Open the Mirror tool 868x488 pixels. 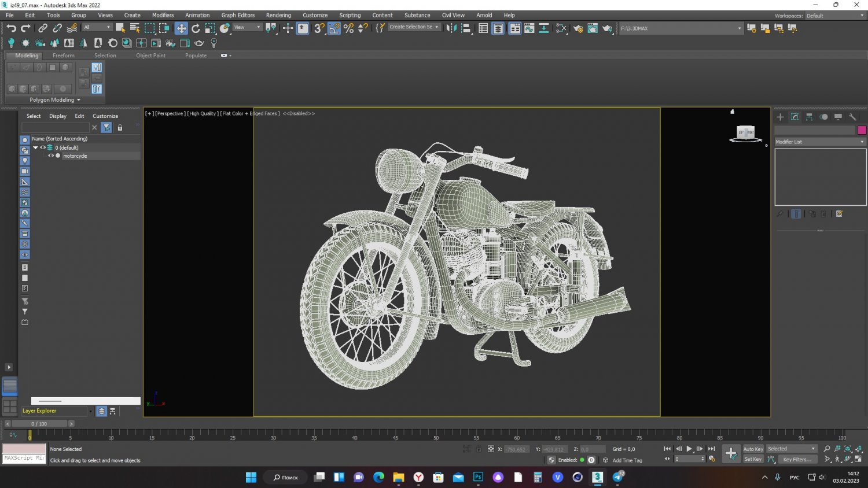tap(451, 28)
